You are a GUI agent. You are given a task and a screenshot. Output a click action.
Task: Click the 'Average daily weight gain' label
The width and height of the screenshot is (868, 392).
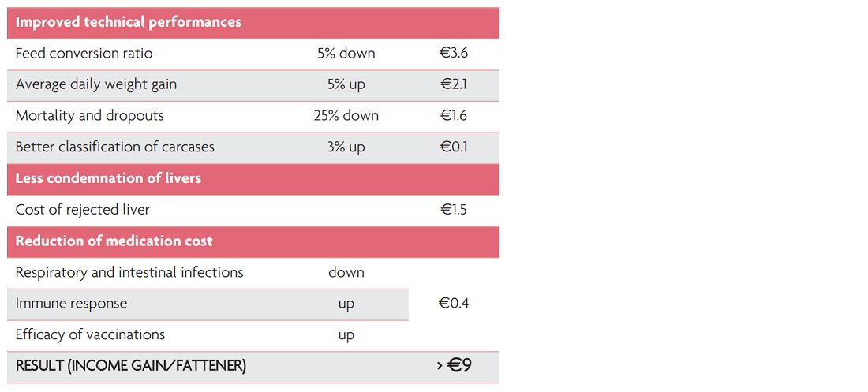point(96,84)
